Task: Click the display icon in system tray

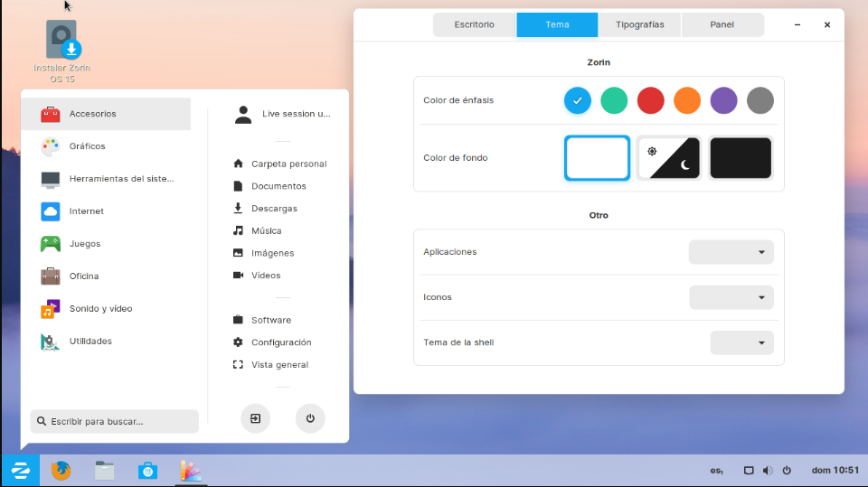Action: [x=749, y=471]
